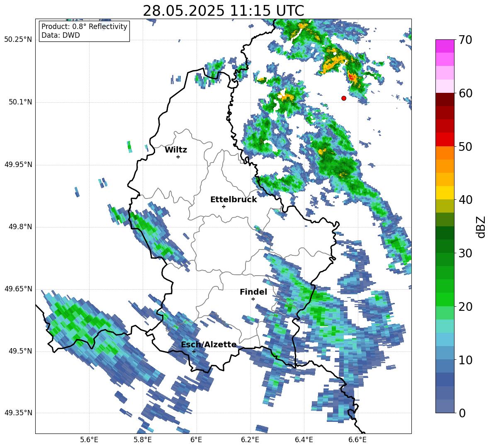Pick the dark red colorbar swatch below 60
This screenshot has width=491, height=448.
click(445, 99)
